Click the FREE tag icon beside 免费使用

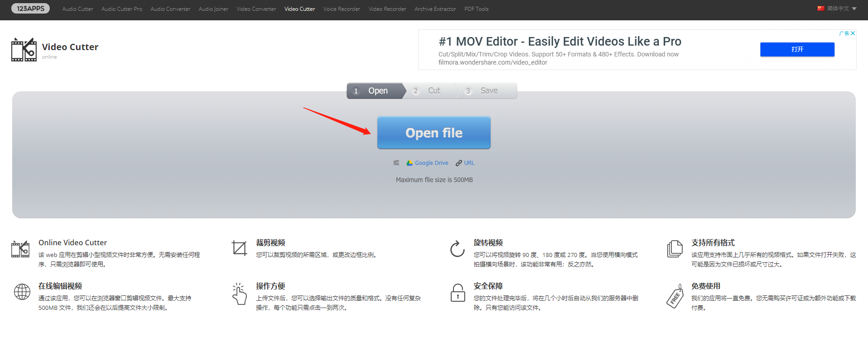[675, 296]
